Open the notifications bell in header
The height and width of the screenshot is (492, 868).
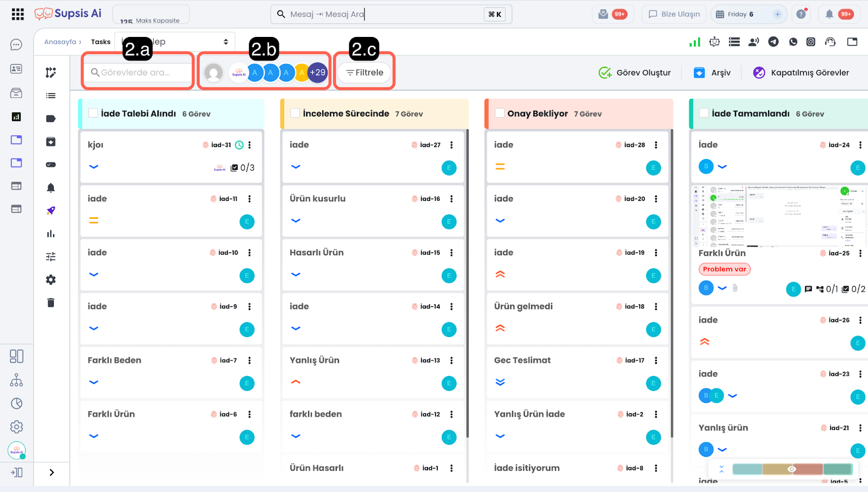coord(829,14)
